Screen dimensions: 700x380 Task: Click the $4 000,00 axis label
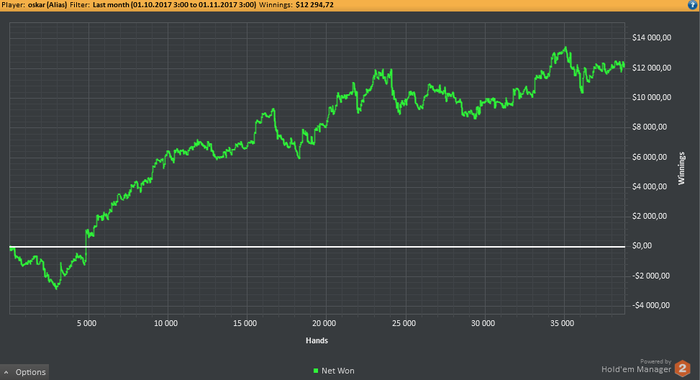pos(650,187)
